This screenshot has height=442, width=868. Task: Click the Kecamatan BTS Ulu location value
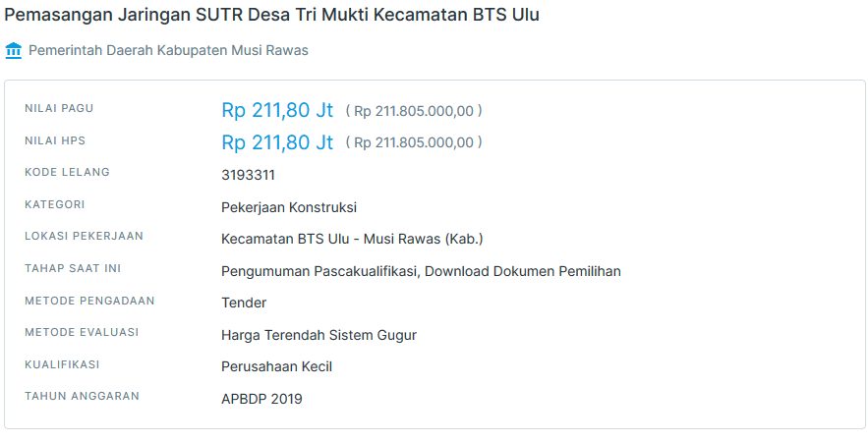[x=352, y=239]
